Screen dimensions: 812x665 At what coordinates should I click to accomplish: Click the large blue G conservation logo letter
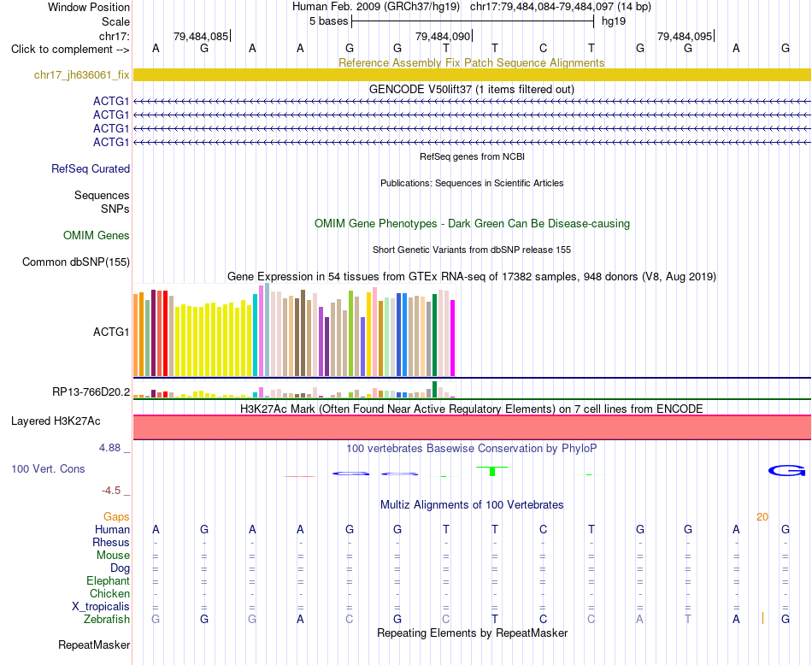786,470
